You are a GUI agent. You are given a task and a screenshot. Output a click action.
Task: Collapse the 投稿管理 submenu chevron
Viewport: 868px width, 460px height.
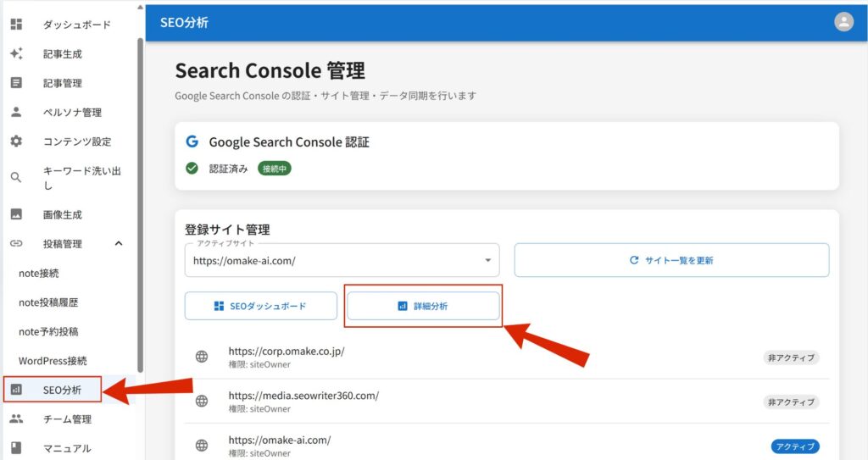tap(119, 244)
